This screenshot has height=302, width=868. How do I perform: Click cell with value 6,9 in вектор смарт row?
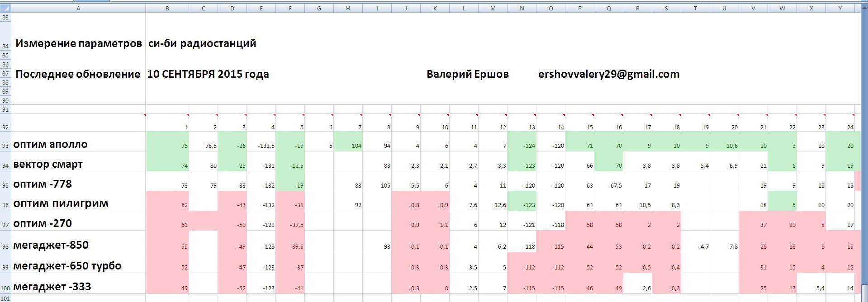pos(724,161)
